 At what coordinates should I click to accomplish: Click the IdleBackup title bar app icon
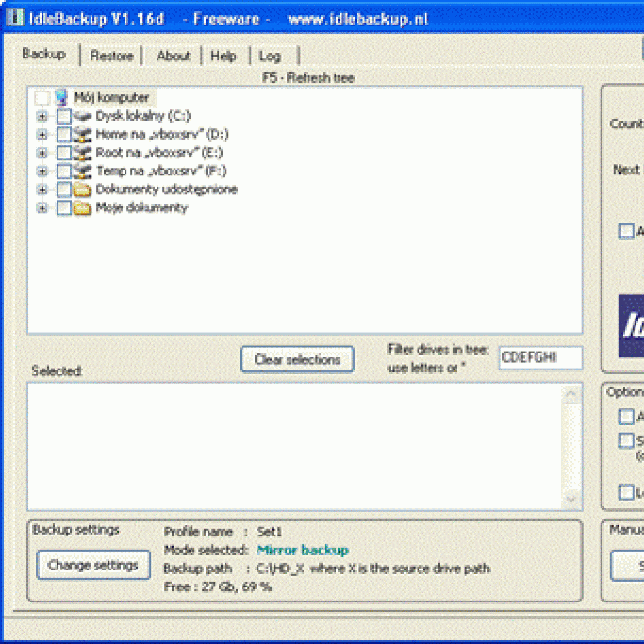click(15, 17)
